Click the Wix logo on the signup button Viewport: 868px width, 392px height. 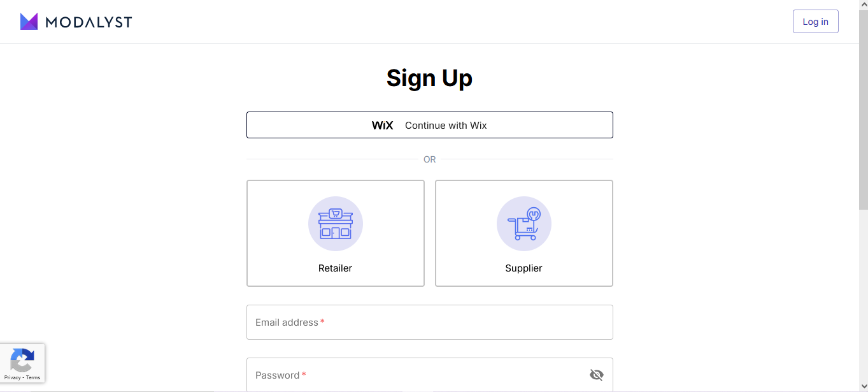(382, 125)
